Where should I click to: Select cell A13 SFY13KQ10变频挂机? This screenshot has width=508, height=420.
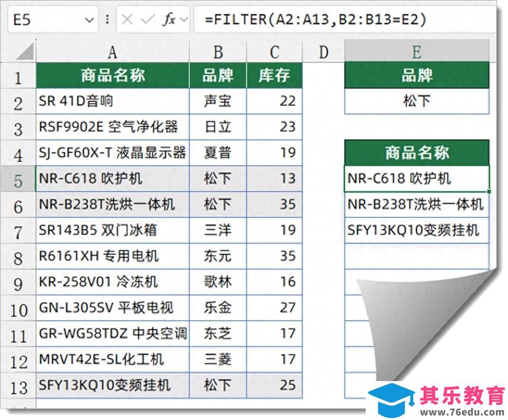(x=112, y=385)
